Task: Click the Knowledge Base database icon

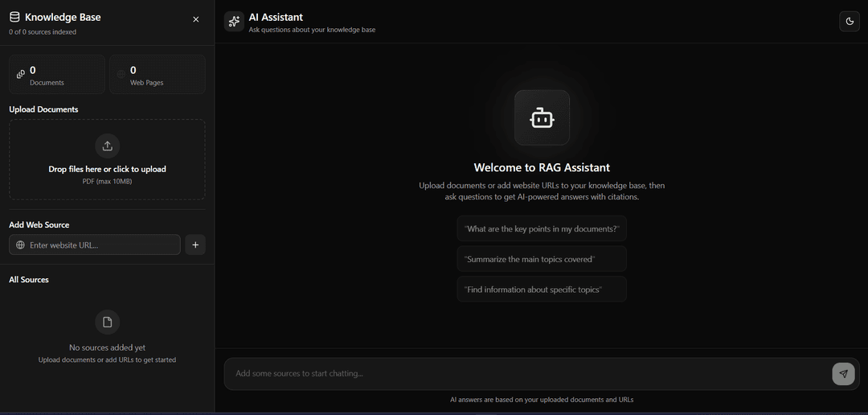Action: pos(14,17)
